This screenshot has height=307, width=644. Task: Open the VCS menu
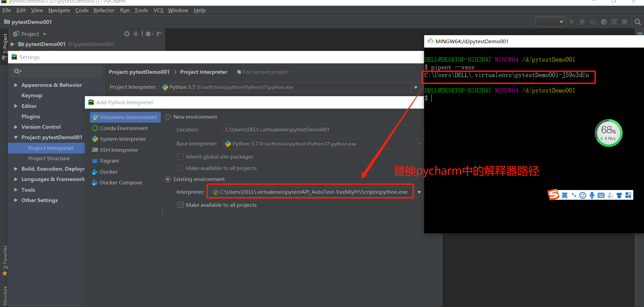pos(158,10)
